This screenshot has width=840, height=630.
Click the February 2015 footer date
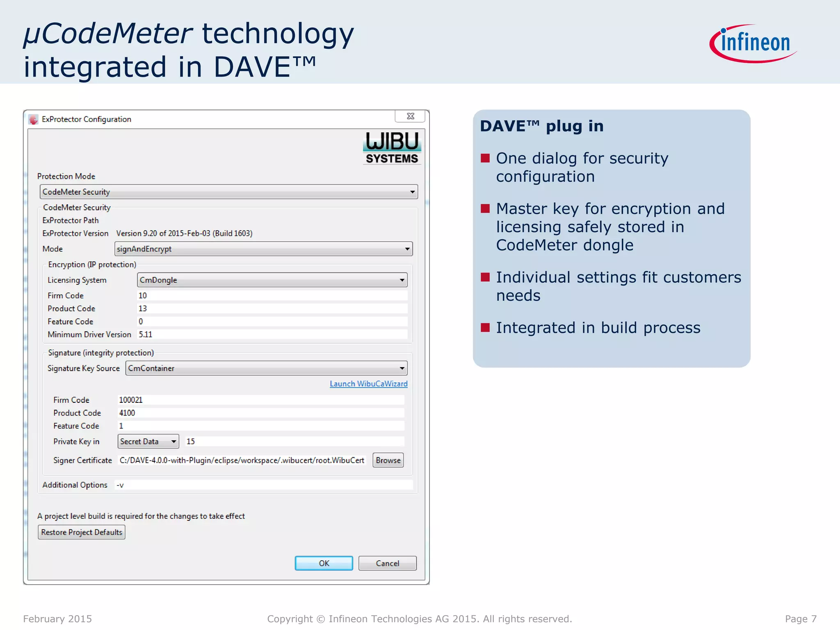click(57, 619)
